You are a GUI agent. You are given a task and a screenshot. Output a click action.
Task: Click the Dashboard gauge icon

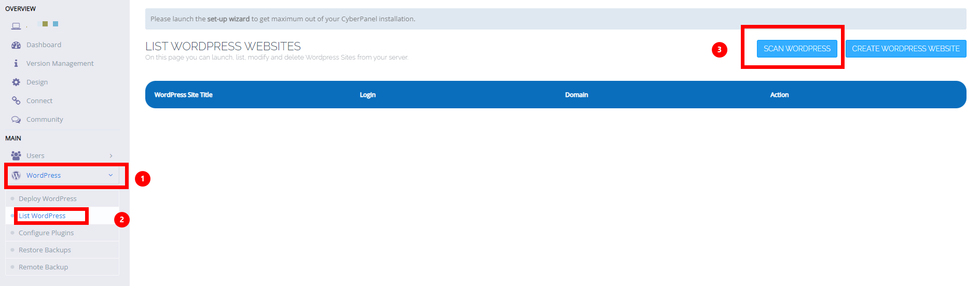pyautogui.click(x=16, y=45)
